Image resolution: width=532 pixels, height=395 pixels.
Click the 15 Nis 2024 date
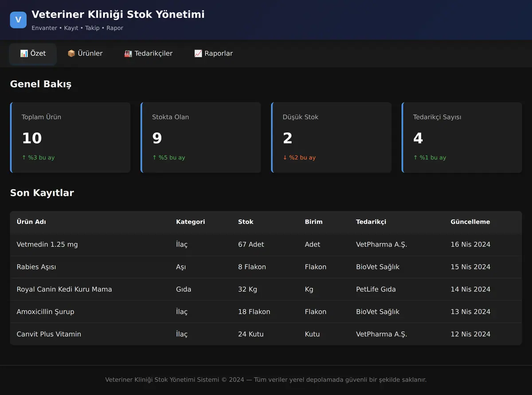(470, 267)
